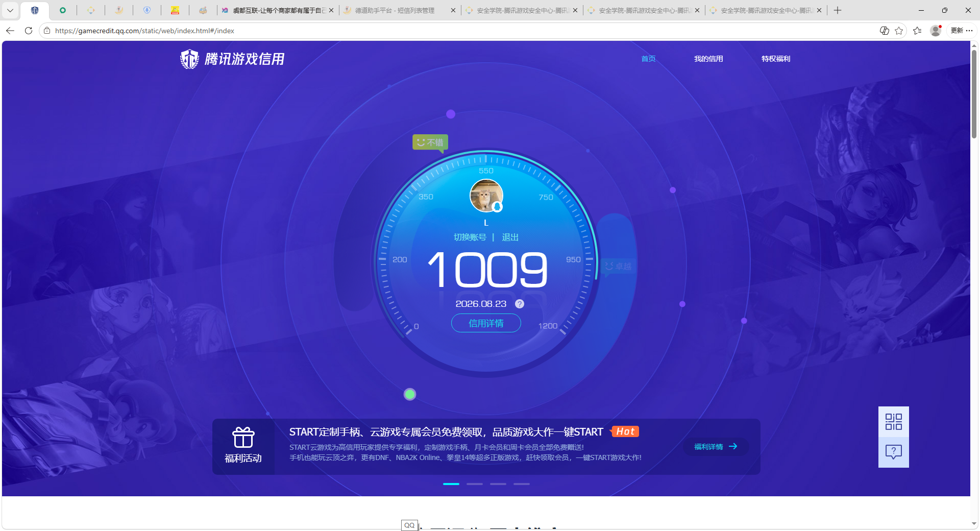Screen dimensions: 980x531
Task: Click the 350 gauge scale label
Action: pyautogui.click(x=426, y=197)
